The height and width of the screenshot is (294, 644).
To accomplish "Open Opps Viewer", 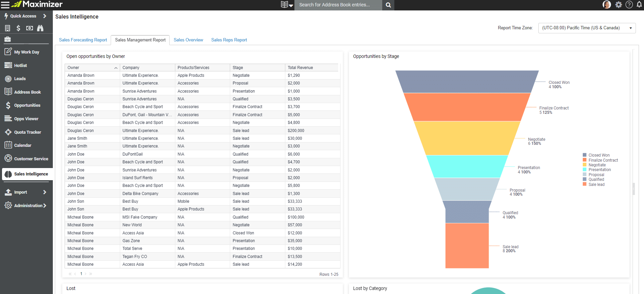I will 26,119.
